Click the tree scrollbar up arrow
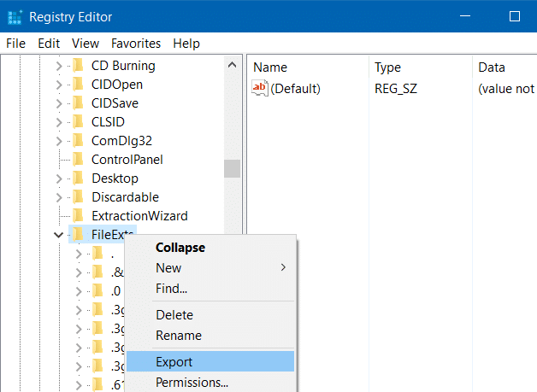The image size is (537, 392). (x=233, y=65)
